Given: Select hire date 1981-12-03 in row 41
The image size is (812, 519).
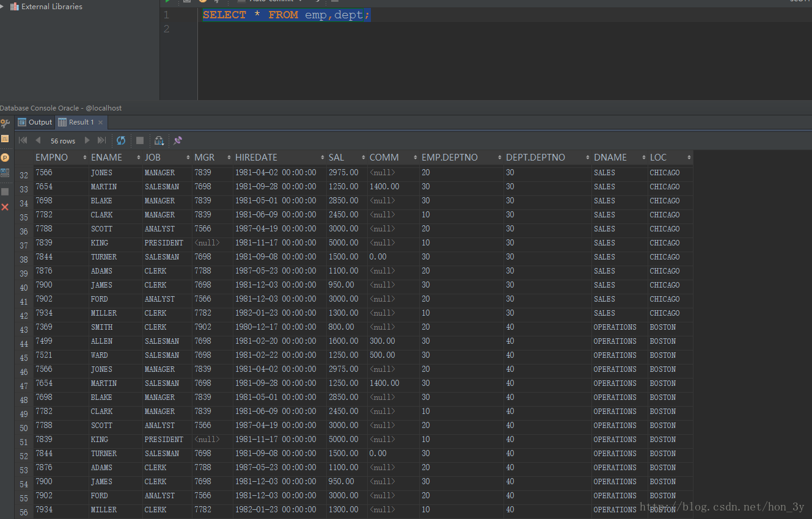Looking at the screenshot, I should coord(276,299).
